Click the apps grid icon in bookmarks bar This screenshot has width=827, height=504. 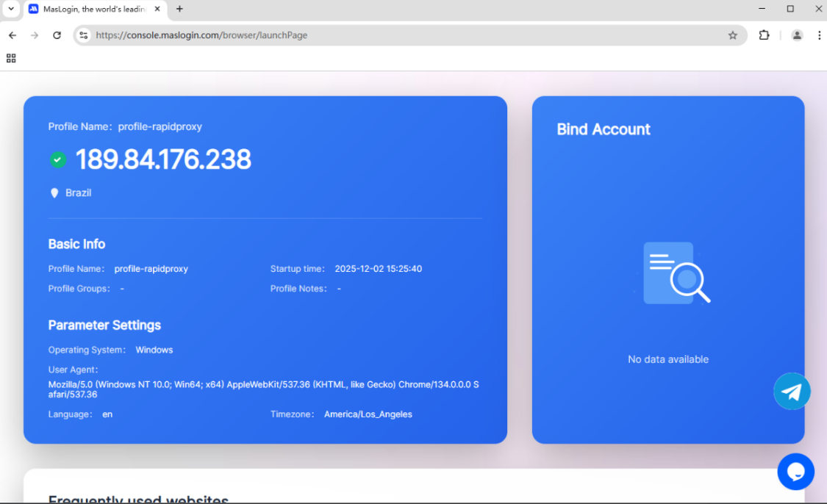point(11,58)
